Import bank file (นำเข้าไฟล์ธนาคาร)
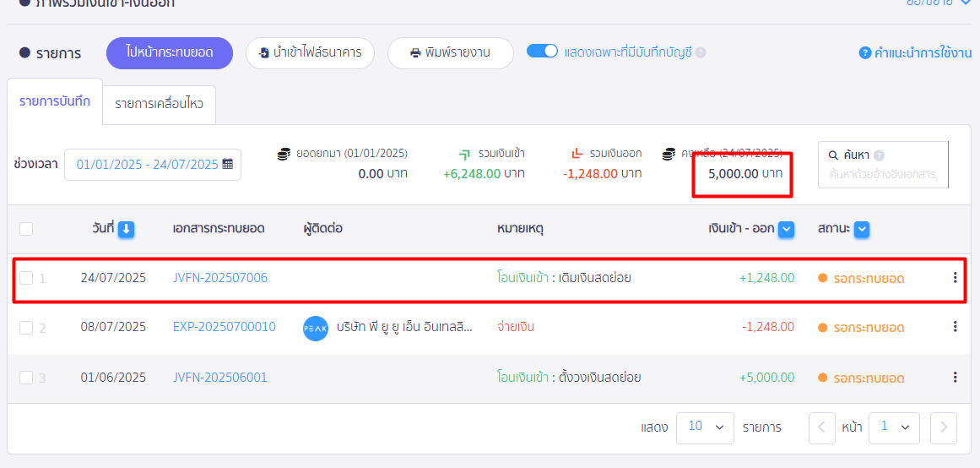 click(310, 53)
